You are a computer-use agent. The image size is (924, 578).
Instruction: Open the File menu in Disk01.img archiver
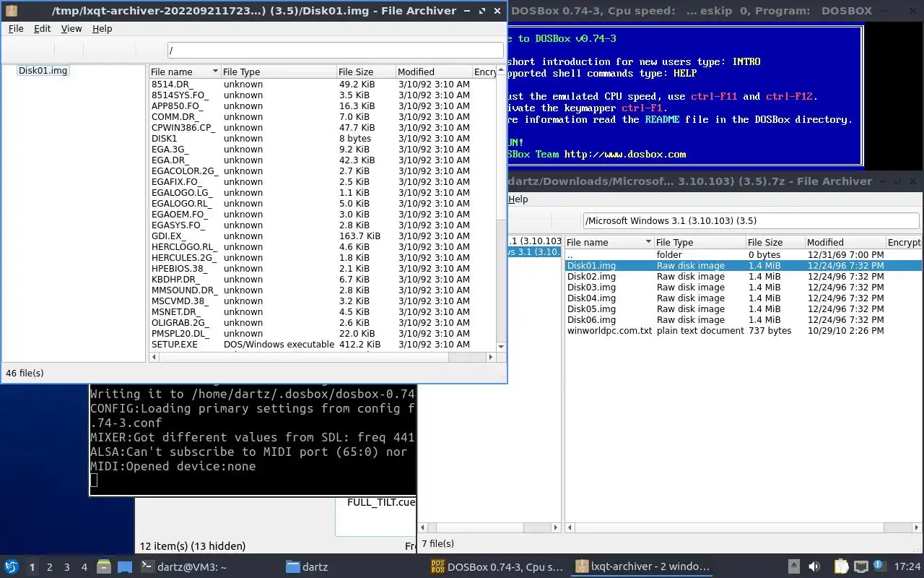(16, 28)
